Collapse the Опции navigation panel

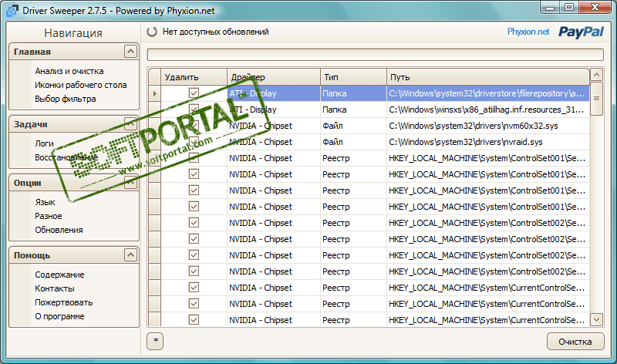(130, 183)
